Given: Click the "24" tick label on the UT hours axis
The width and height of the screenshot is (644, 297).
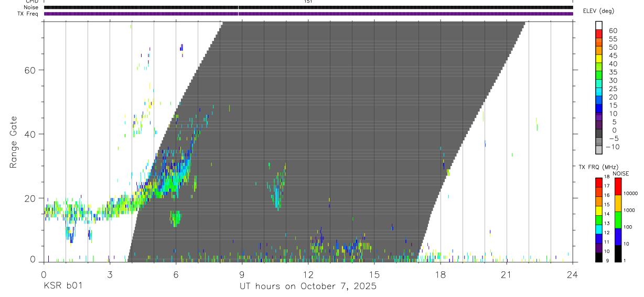Looking at the screenshot, I should click(573, 274).
